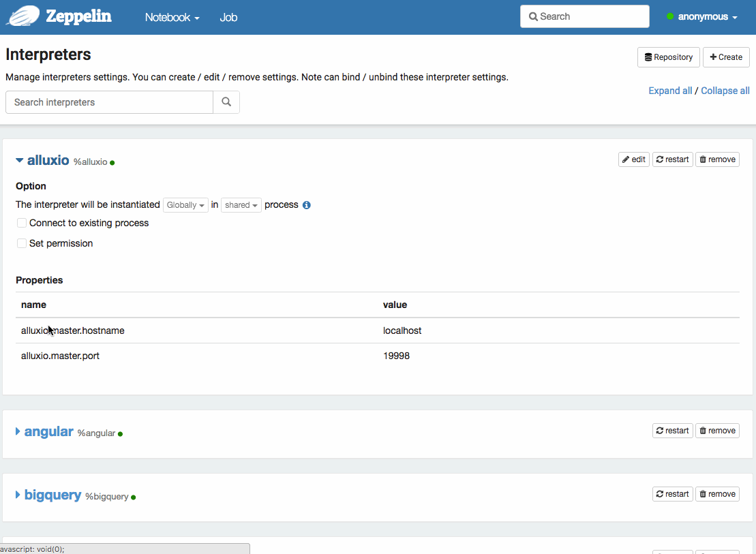Click alluxio.master.hostname property name
Screen dimensions: 756x554
click(x=73, y=330)
